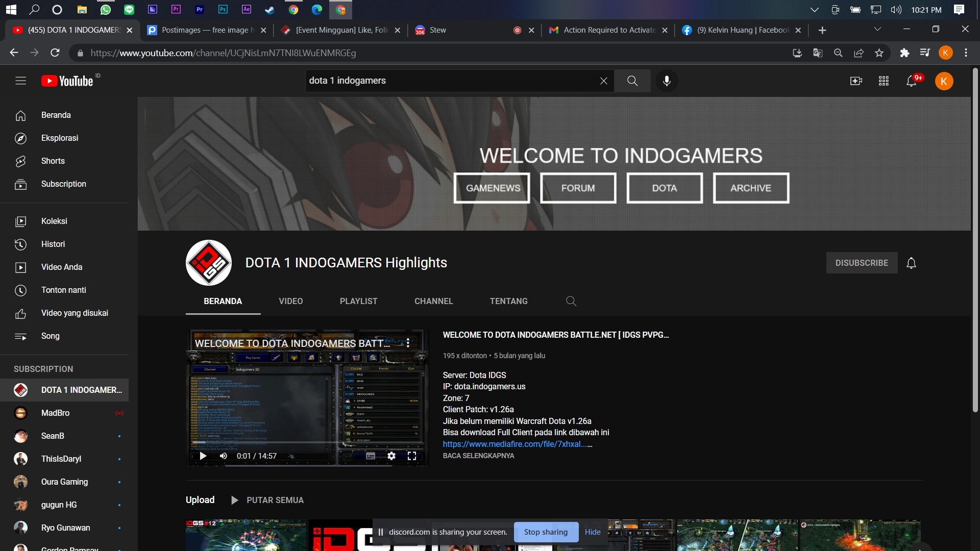The height and width of the screenshot is (551, 980).
Task: Toggle channel notification bell next to Disubscribe
Action: pyautogui.click(x=911, y=263)
